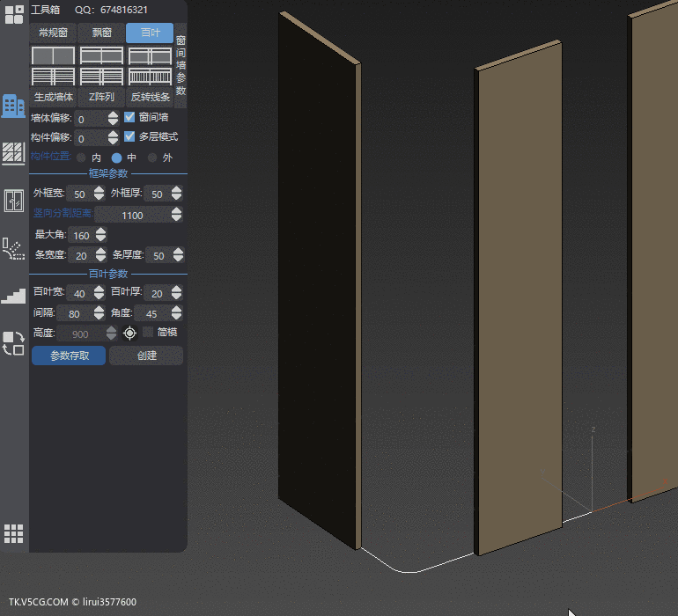Screen dimensions: 678x616
Task: Click the swap/convert objects sidebar icon
Action: (13, 343)
